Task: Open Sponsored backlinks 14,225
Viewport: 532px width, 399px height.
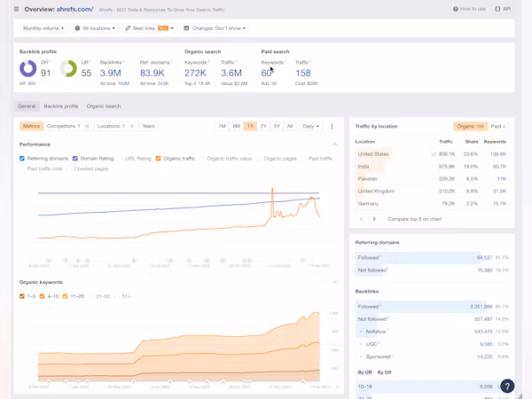Action: (x=484, y=356)
